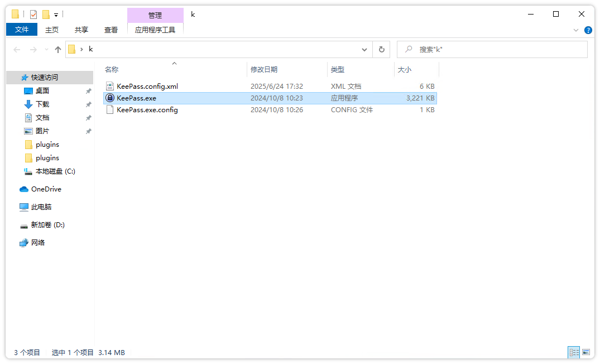Unpin 桌面 from quick access
The image size is (600, 364).
click(x=88, y=90)
